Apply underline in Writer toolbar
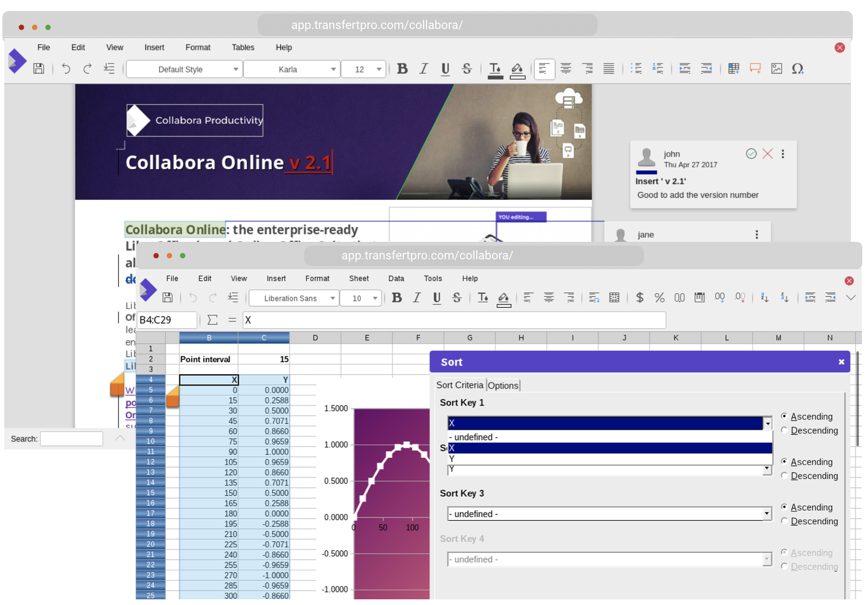 click(445, 69)
